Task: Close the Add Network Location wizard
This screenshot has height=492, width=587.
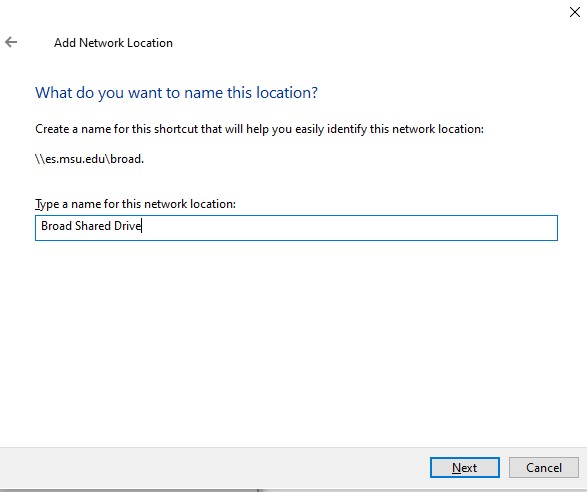Action: (575, 12)
